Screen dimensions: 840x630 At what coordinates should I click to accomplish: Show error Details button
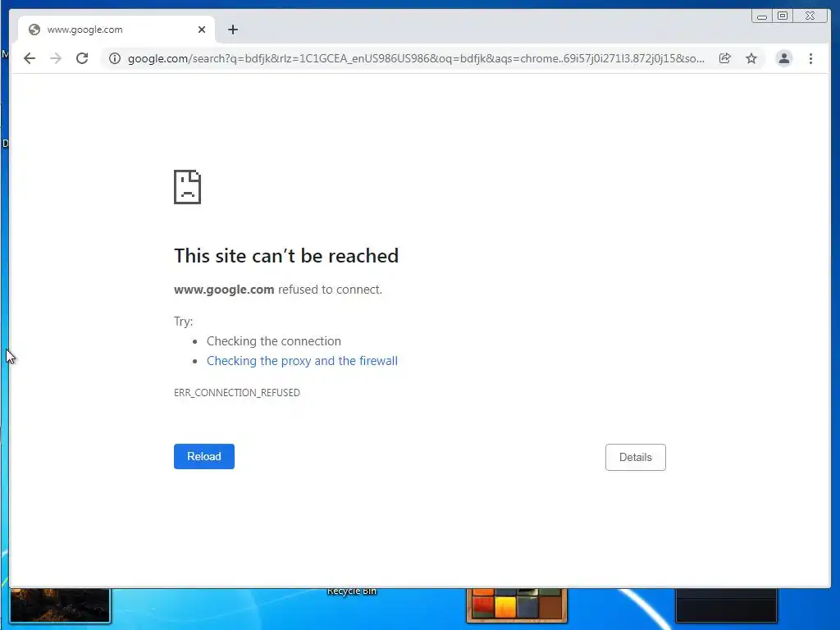tap(636, 458)
